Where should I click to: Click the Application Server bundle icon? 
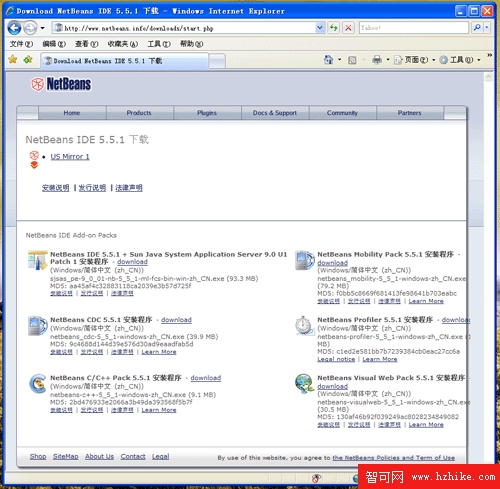[x=38, y=260]
